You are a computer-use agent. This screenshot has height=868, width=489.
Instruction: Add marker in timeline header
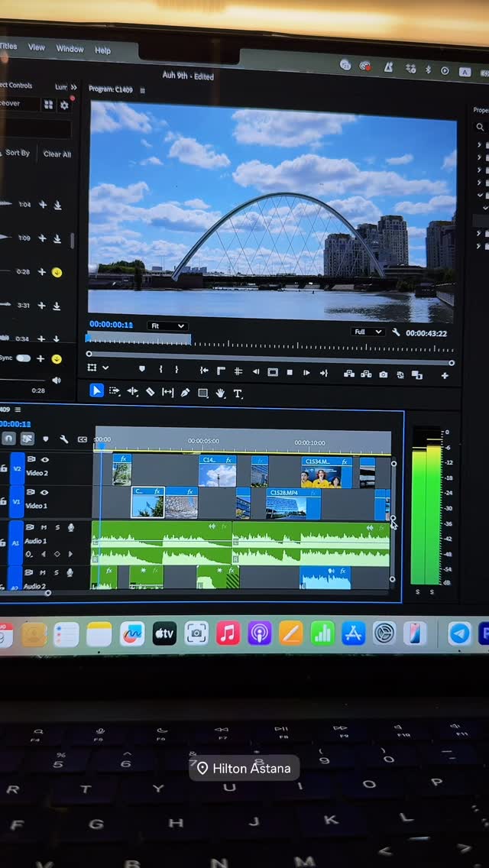45,439
